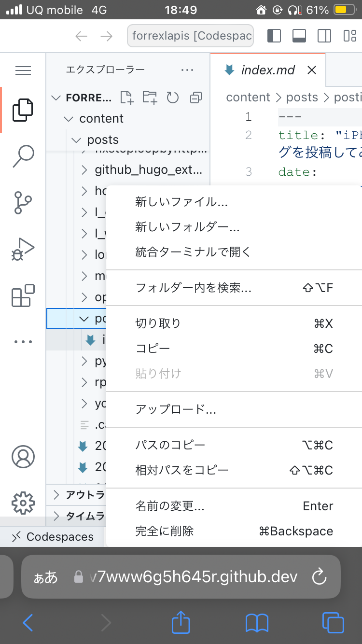Open the Run and Debug view
This screenshot has width=362, height=644.
23,249
